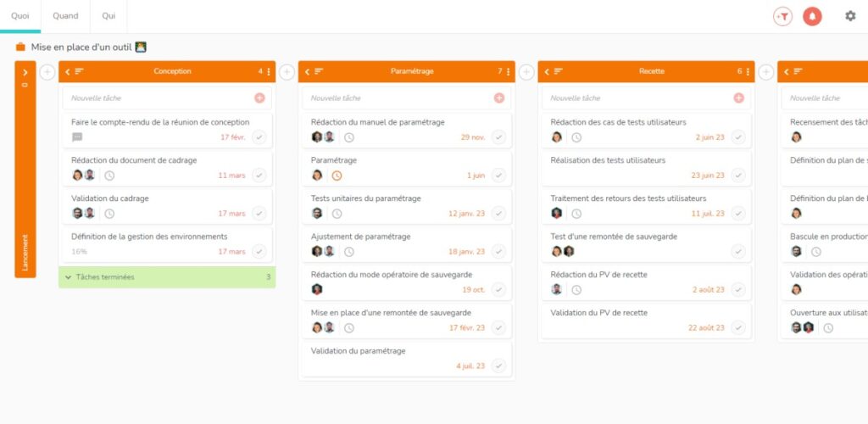The width and height of the screenshot is (868, 424).
Task: Open sort options of Recette column
Action: [559, 71]
